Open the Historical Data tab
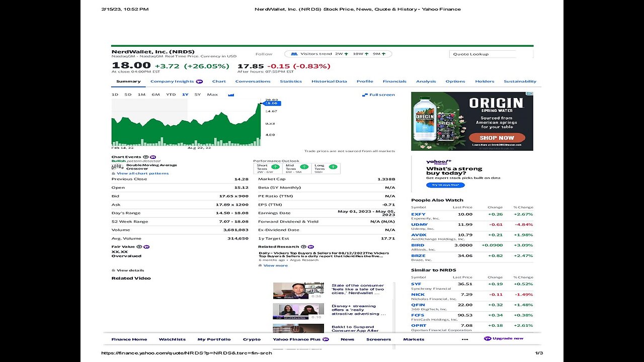644x362 pixels. point(329,81)
